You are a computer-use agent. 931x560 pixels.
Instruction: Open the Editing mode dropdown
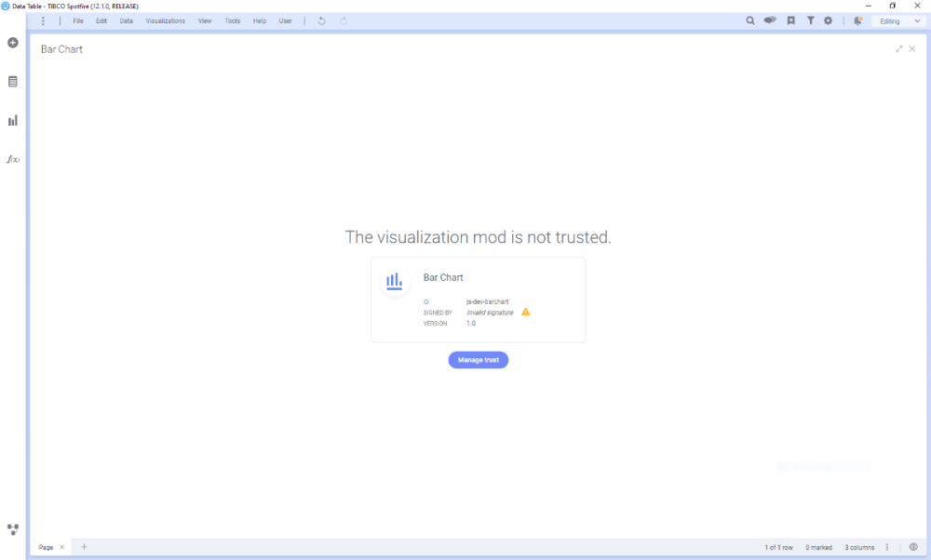tap(899, 20)
